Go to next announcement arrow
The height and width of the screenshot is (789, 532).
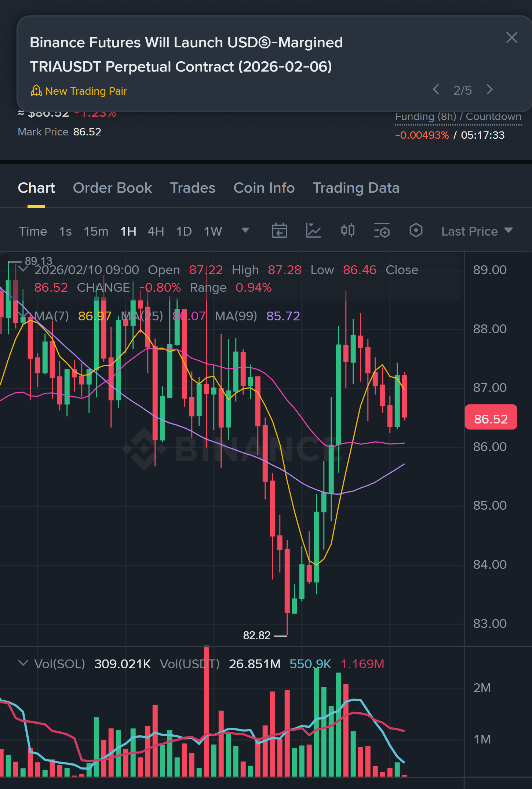click(489, 90)
